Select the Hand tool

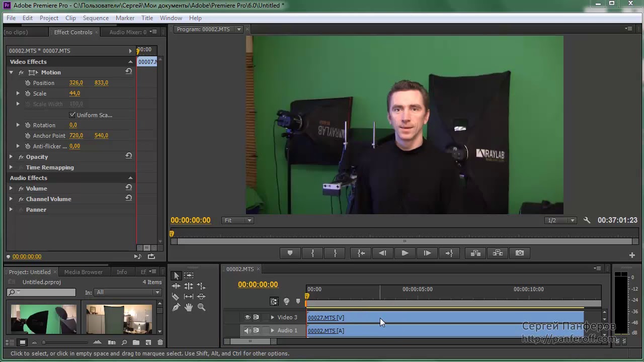click(189, 307)
